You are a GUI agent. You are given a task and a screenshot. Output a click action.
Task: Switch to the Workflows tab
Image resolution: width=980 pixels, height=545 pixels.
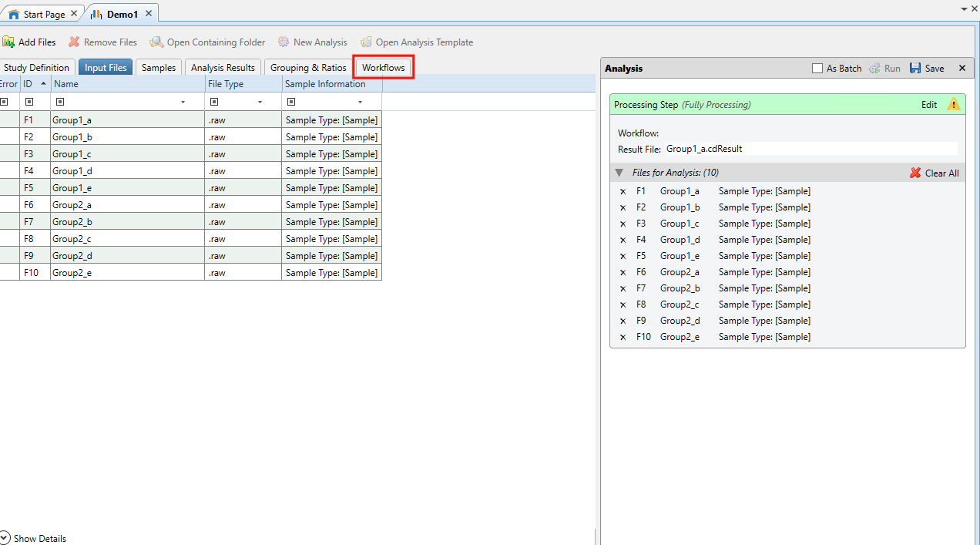[x=384, y=68]
